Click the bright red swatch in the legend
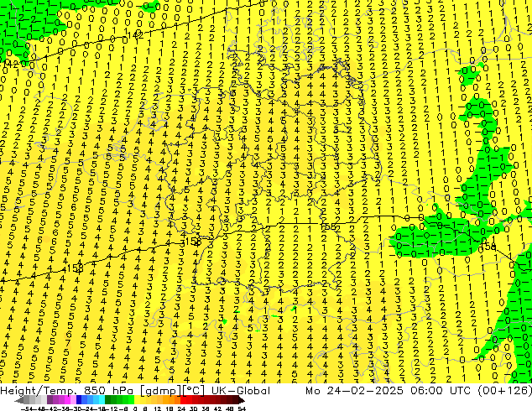The image size is (532, 411). tap(183, 400)
